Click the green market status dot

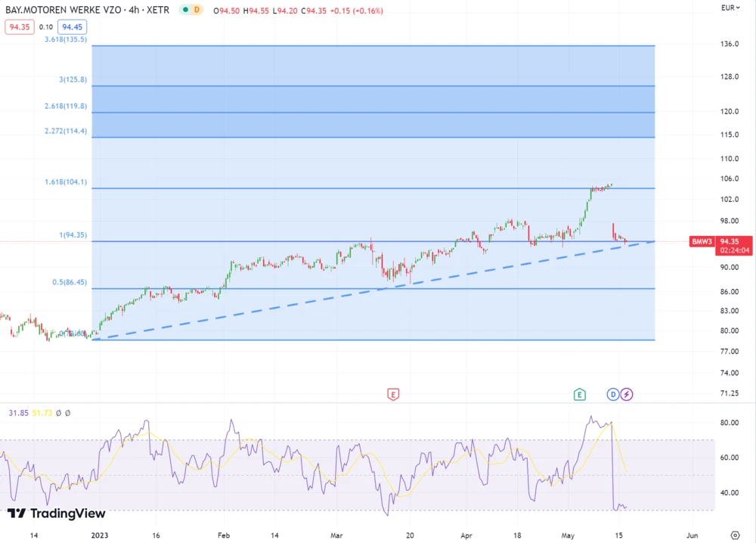pos(184,11)
